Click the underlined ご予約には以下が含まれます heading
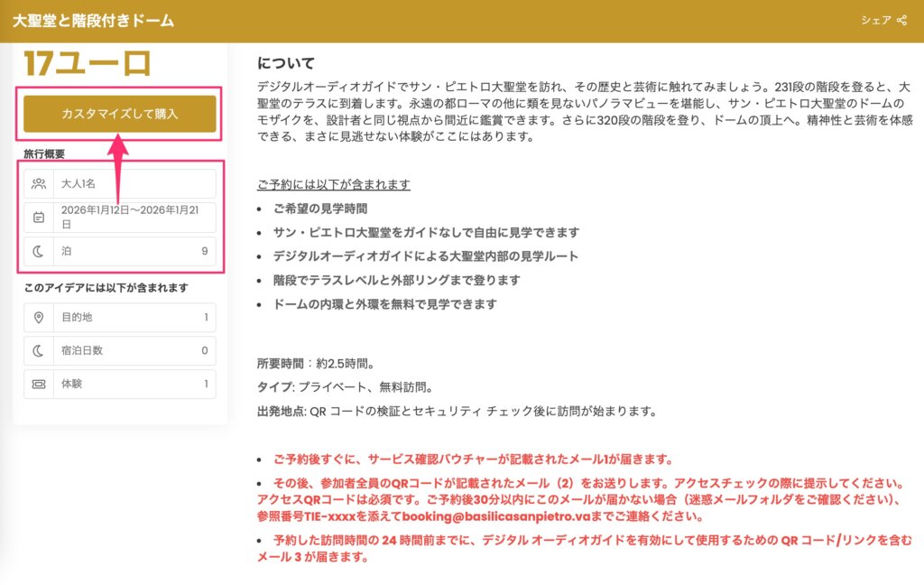The height and width of the screenshot is (585, 924). [x=334, y=185]
